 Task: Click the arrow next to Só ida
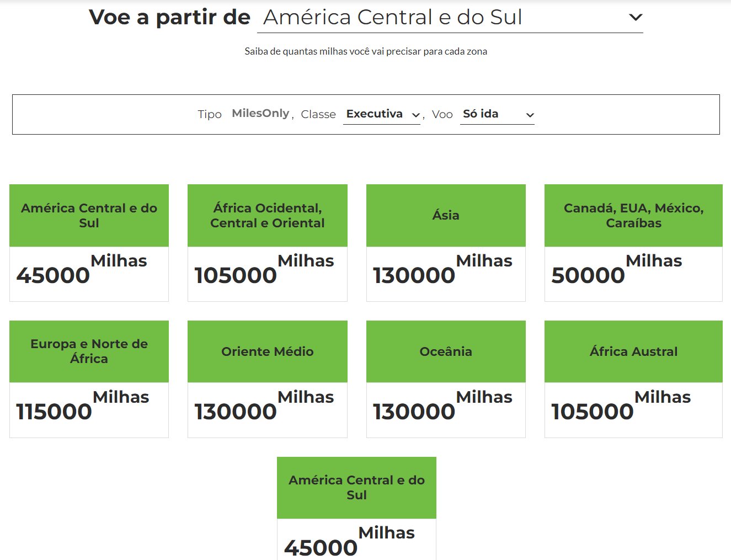coord(530,115)
